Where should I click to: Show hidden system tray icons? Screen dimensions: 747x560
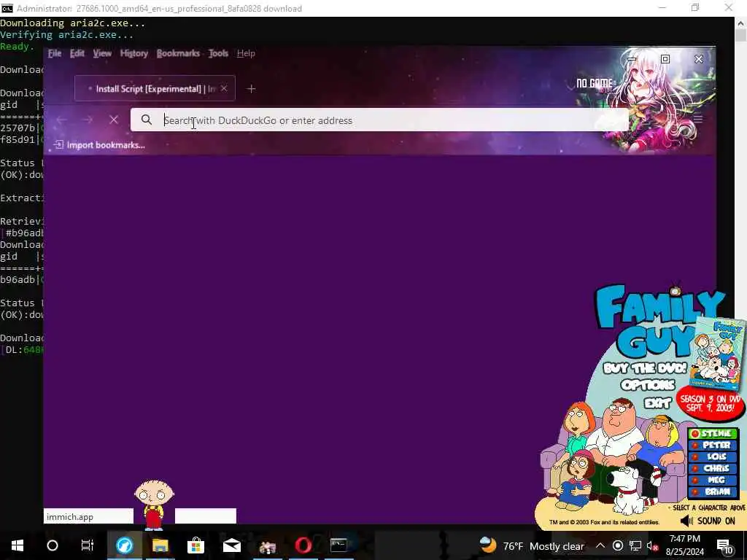[x=600, y=545]
